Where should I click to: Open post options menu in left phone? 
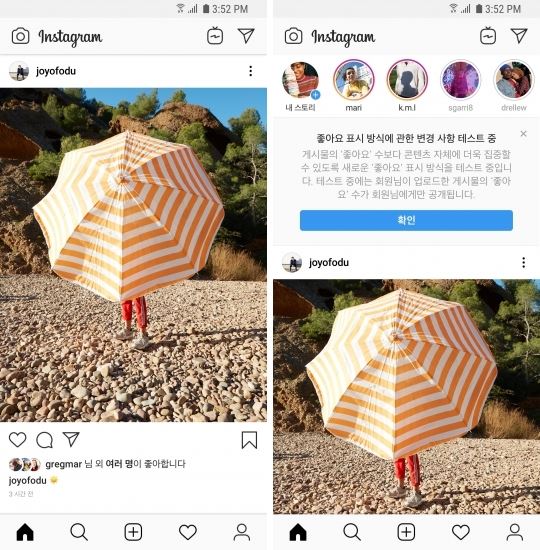(x=251, y=71)
